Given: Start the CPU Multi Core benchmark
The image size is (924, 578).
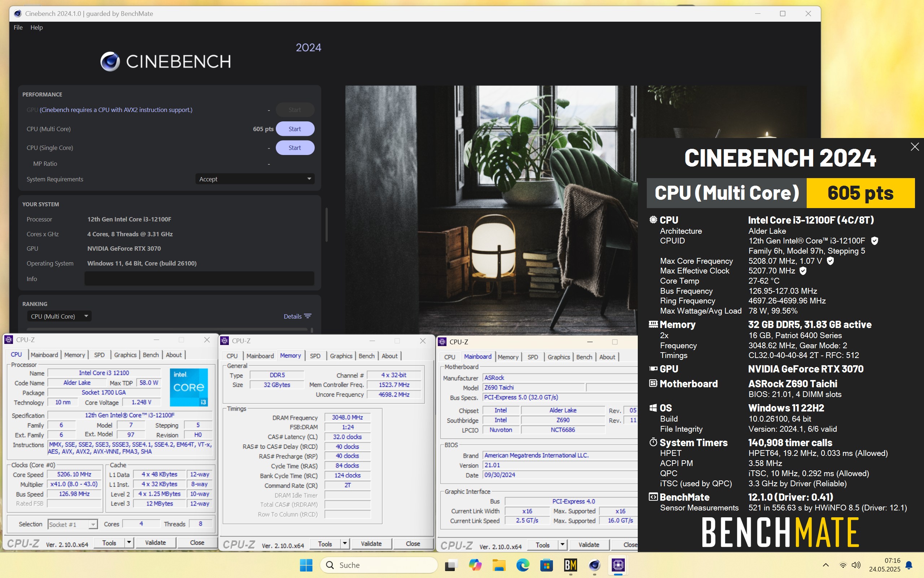Looking at the screenshot, I should (x=295, y=129).
